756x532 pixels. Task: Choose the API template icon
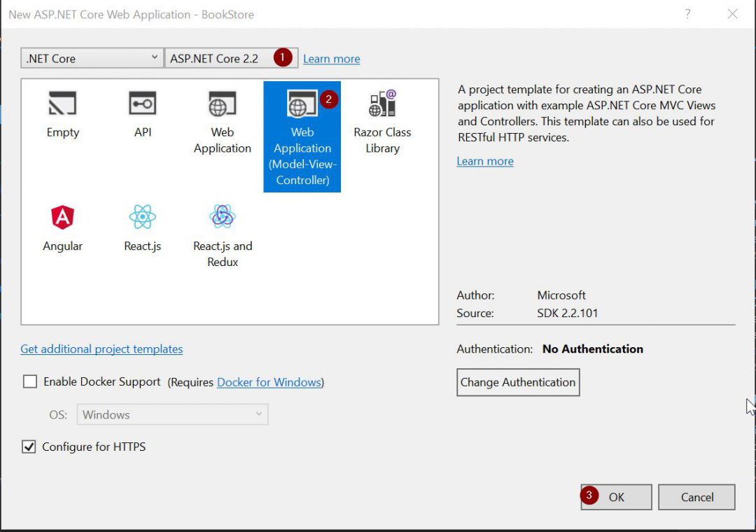tap(142, 105)
